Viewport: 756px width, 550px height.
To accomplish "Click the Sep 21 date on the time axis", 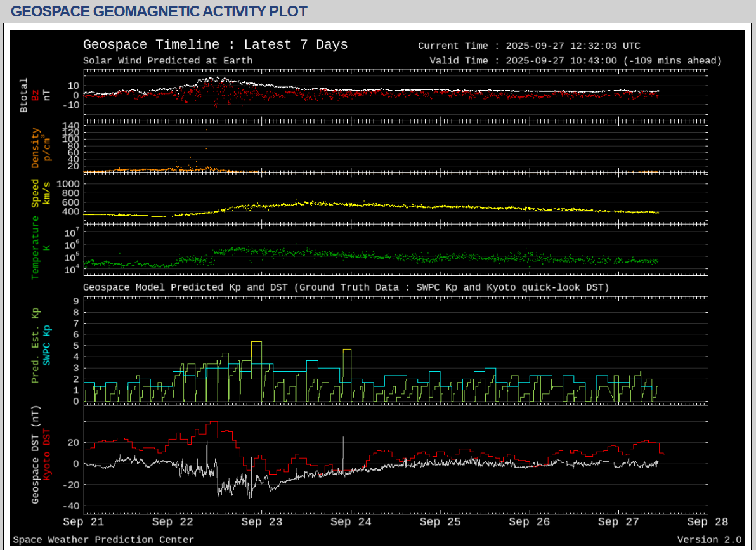I will point(84,522).
